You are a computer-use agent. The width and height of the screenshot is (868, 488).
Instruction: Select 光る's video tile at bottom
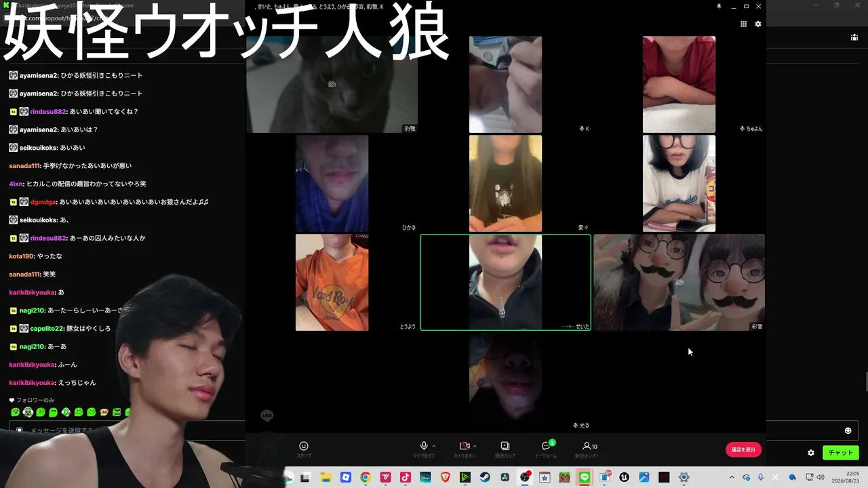click(505, 382)
